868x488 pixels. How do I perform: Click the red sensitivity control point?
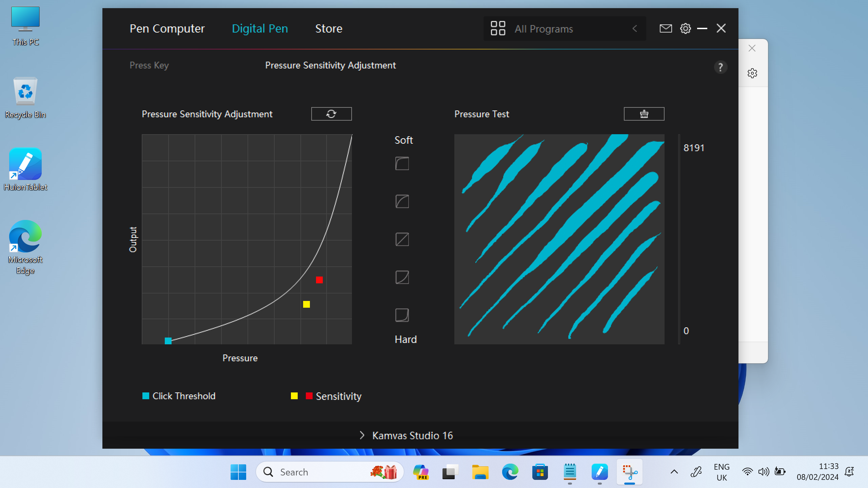tap(319, 280)
